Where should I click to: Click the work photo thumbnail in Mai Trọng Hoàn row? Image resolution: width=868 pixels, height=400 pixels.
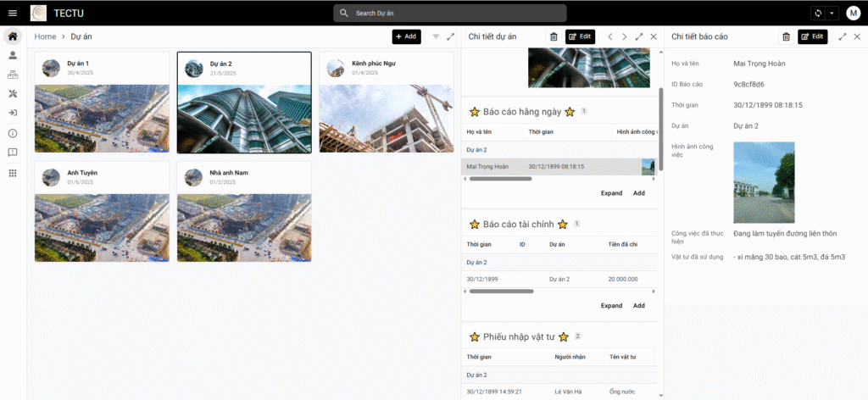coord(648,167)
